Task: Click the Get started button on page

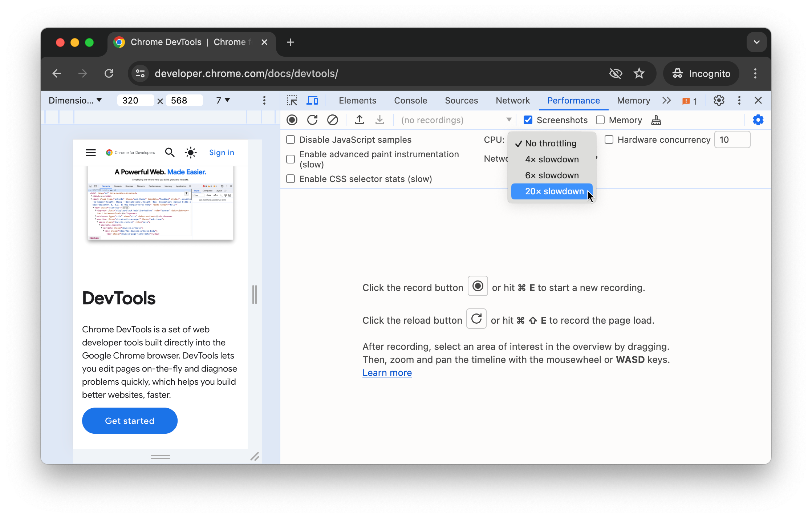Action: (x=130, y=420)
